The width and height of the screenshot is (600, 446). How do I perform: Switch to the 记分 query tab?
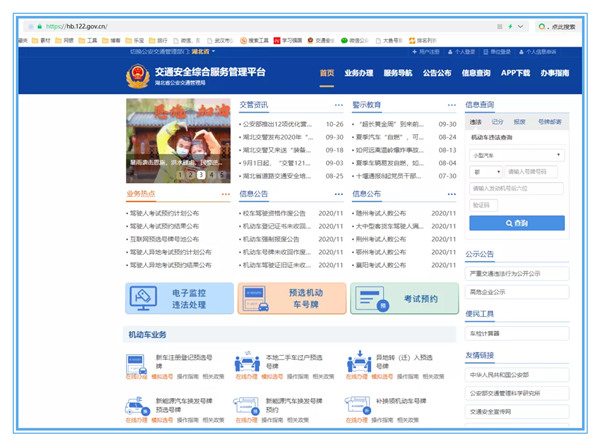pyautogui.click(x=497, y=122)
